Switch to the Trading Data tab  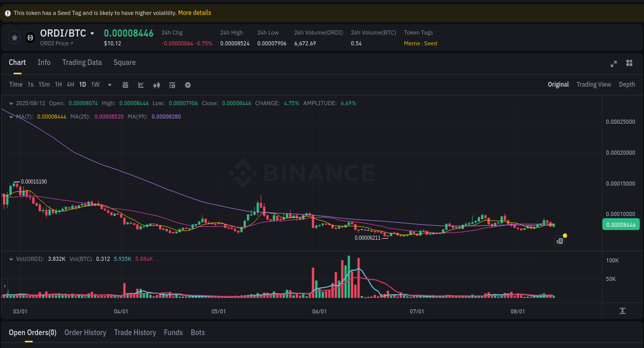pyautogui.click(x=82, y=62)
